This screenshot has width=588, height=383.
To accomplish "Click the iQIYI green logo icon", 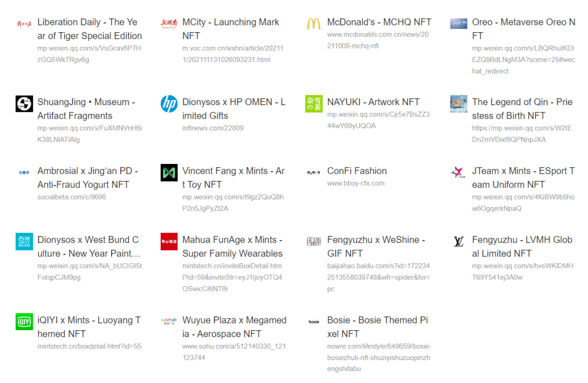I will (24, 321).
